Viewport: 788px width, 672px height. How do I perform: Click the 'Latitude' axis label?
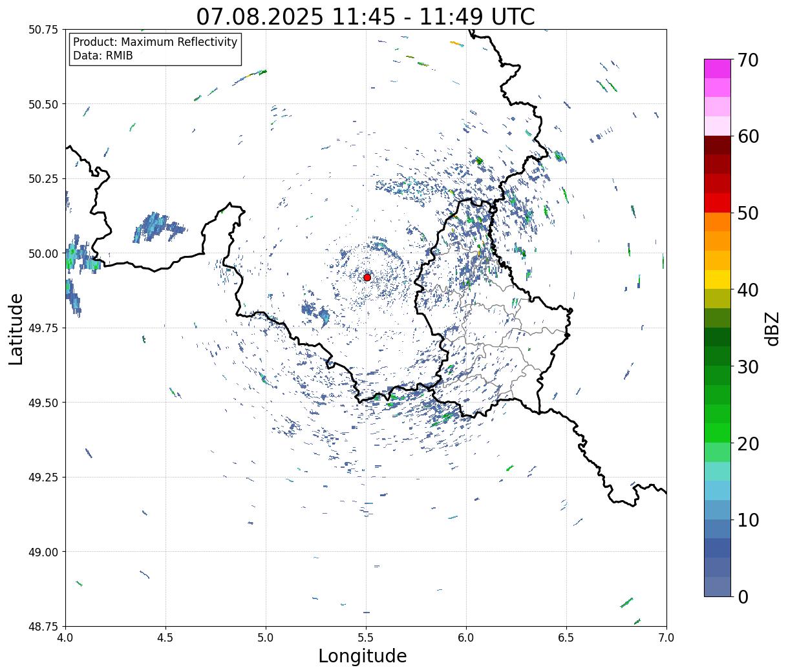(x=16, y=329)
